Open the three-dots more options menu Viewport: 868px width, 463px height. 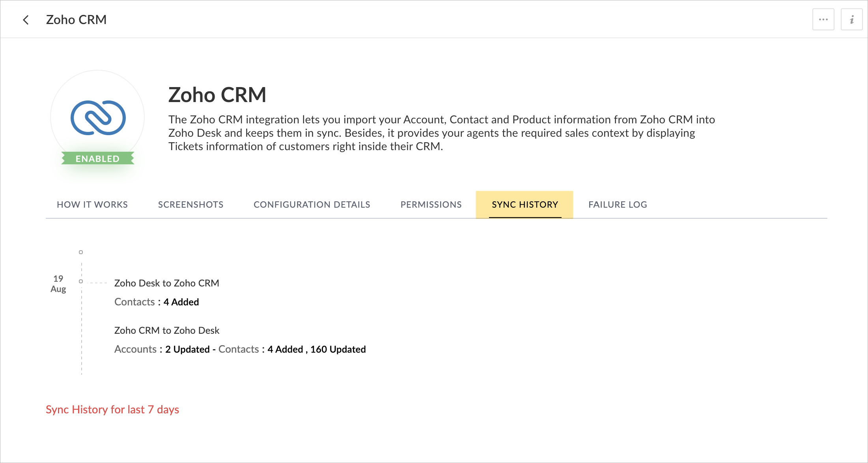[823, 19]
